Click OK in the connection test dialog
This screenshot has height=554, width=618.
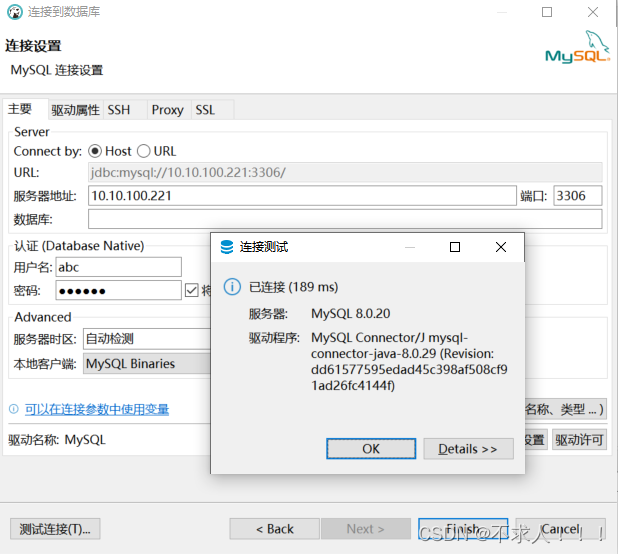pos(371,449)
